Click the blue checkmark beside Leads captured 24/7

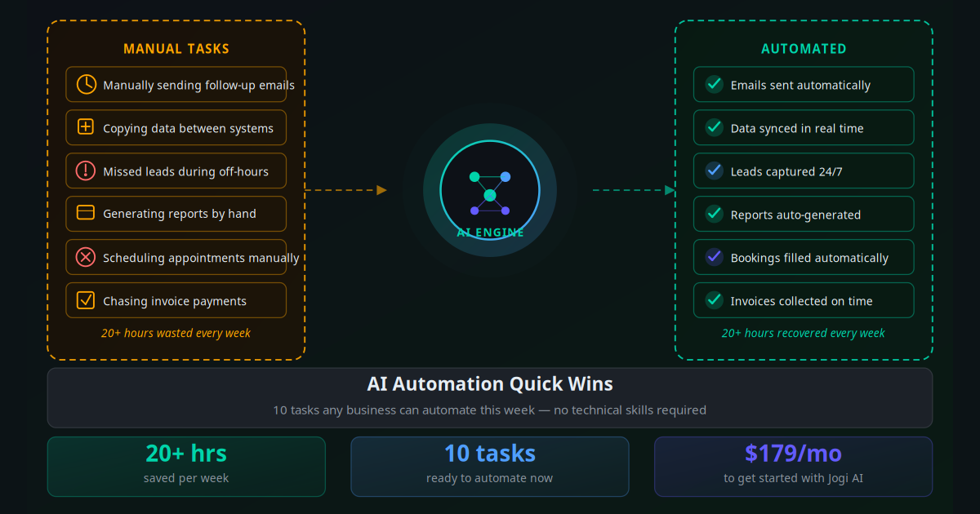point(715,171)
